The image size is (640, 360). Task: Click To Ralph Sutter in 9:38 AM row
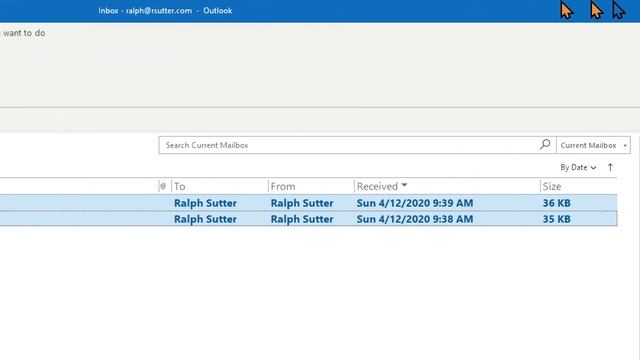pos(205,219)
